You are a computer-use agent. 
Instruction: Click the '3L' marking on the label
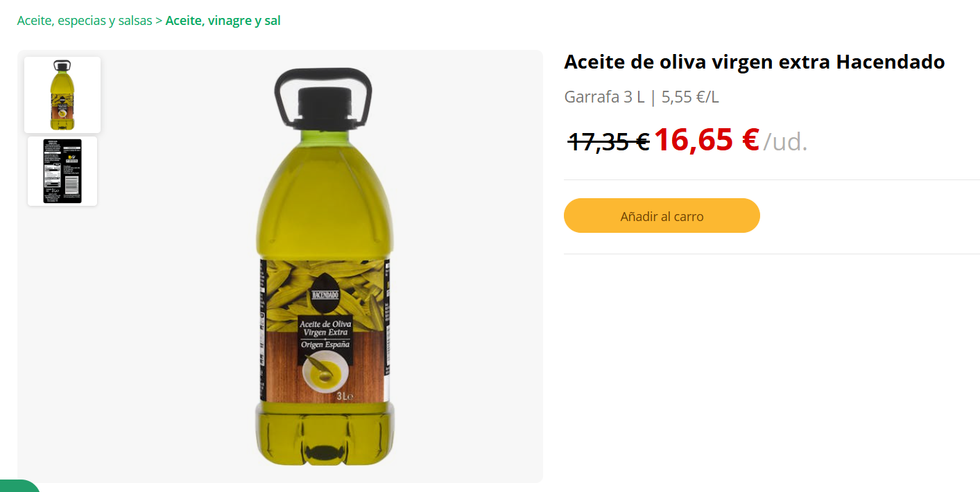pos(345,397)
